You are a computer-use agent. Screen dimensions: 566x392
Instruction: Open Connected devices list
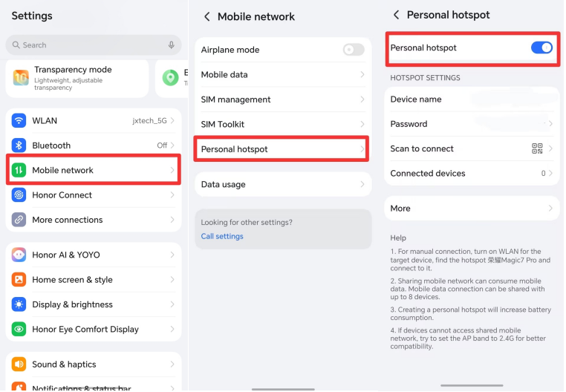(x=472, y=173)
